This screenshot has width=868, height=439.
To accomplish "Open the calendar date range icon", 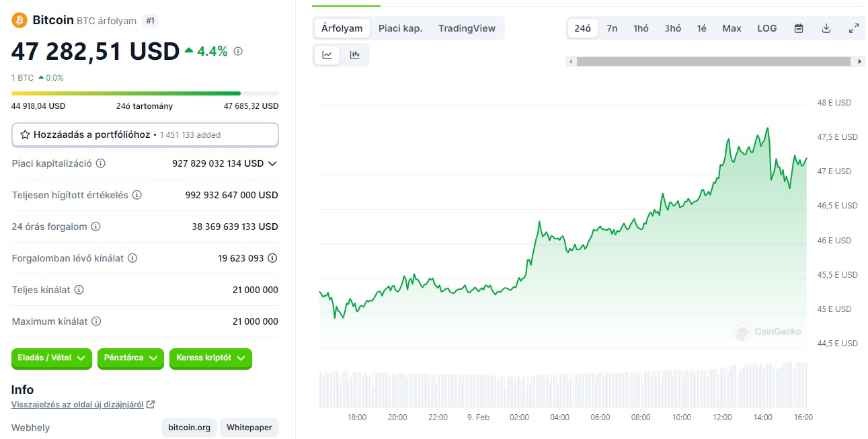I will click(799, 28).
